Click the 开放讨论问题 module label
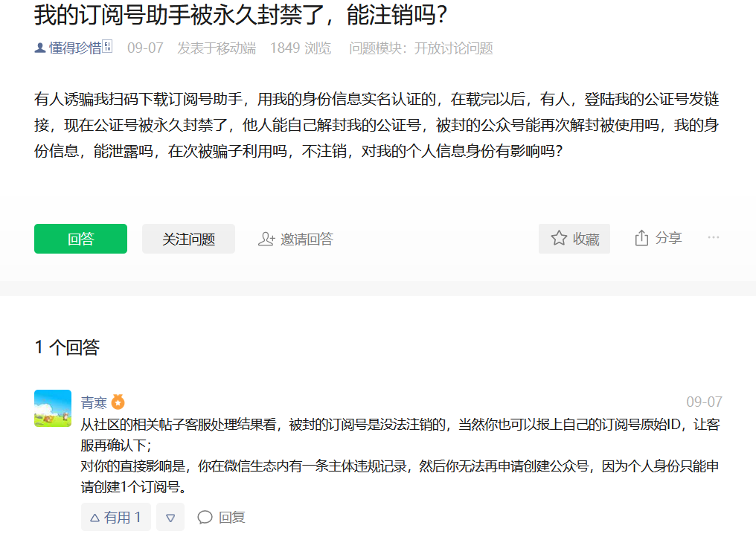756x534 pixels. pos(453,48)
